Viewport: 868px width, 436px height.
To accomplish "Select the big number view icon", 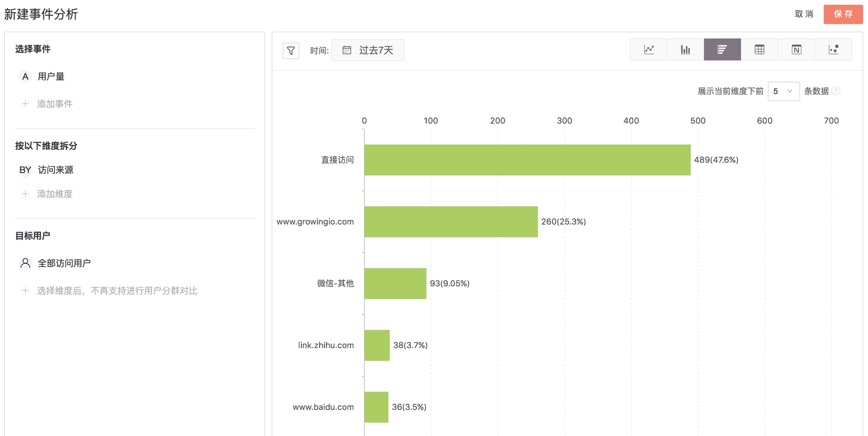I will [x=796, y=49].
